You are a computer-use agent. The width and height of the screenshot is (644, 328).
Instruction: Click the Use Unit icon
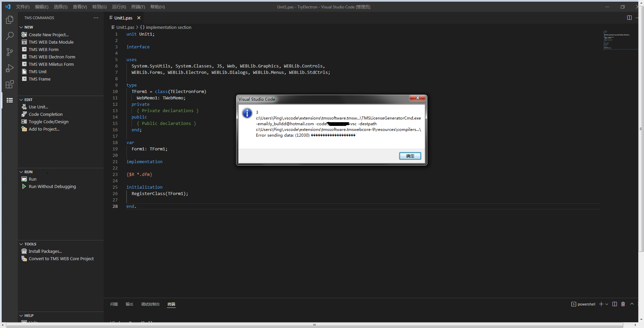point(24,107)
